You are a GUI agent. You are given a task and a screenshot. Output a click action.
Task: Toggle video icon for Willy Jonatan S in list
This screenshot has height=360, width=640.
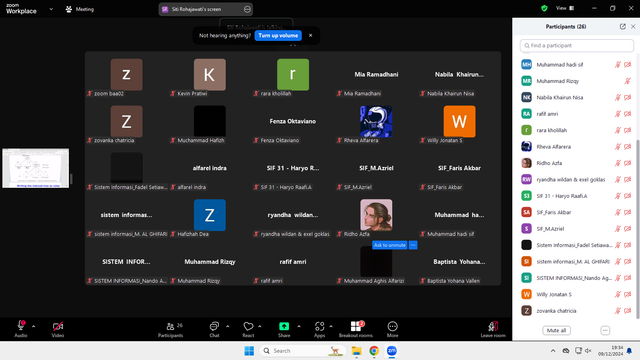[628, 294]
